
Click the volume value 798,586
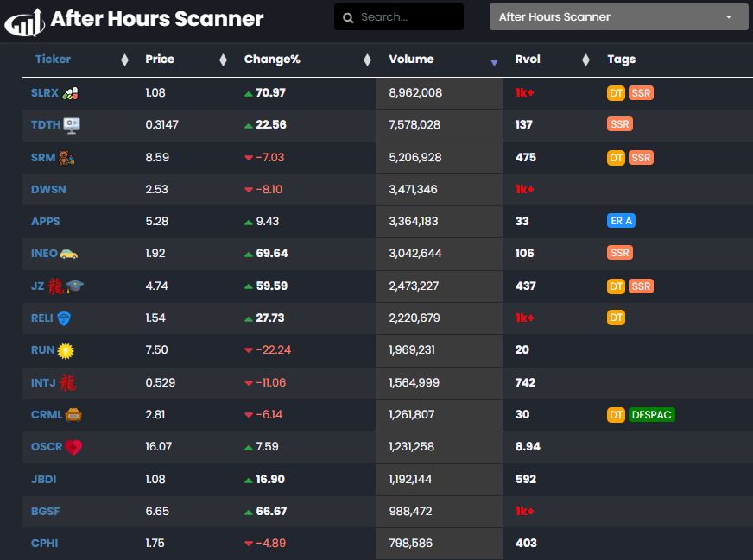(x=410, y=544)
